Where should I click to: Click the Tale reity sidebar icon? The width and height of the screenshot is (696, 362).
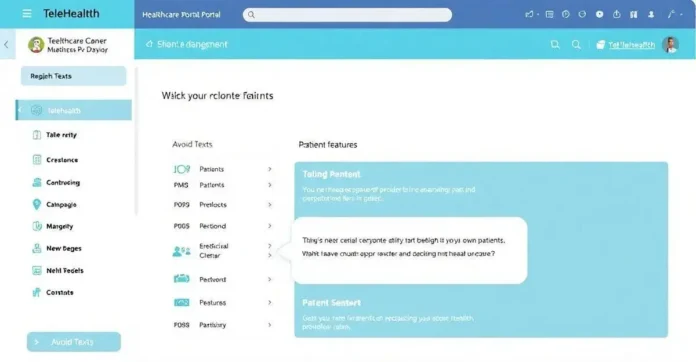37,135
